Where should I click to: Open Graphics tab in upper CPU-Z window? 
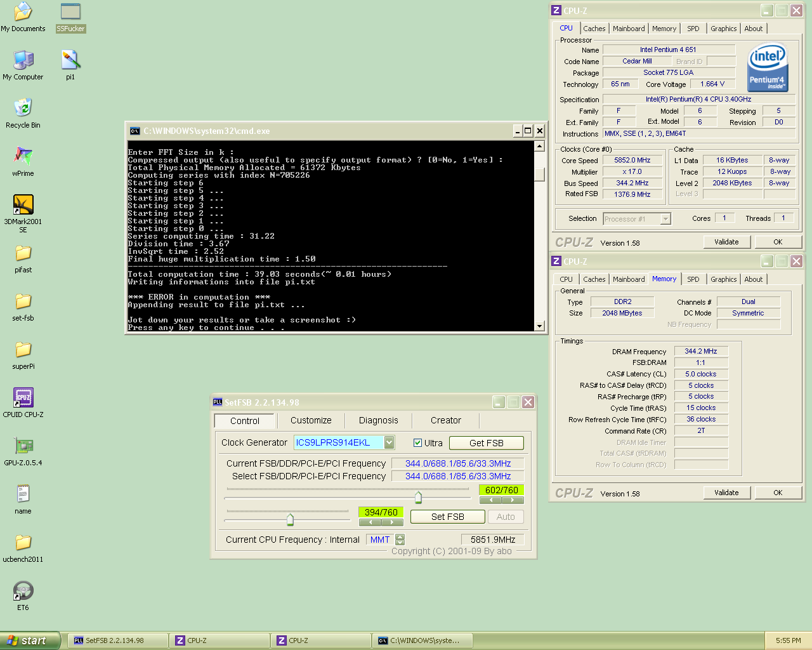click(x=723, y=29)
